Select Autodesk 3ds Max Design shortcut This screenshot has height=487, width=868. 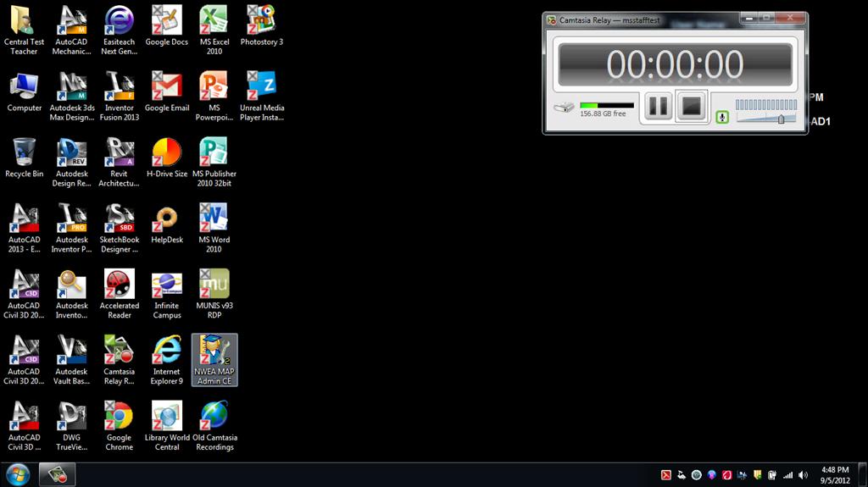click(x=71, y=97)
